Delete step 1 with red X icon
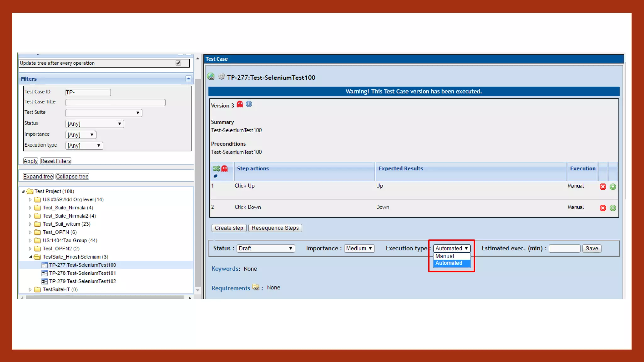Viewport: 644px width, 362px height. (x=602, y=187)
